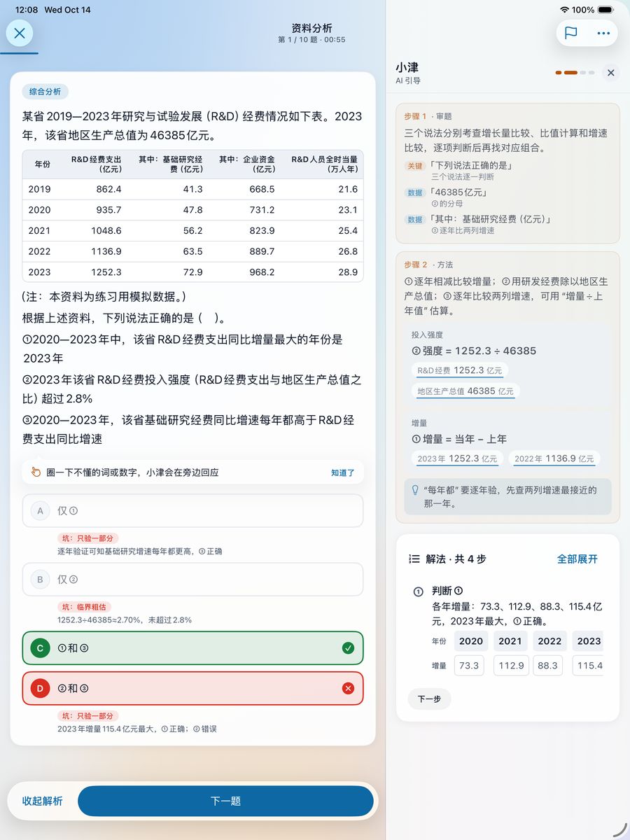The width and height of the screenshot is (630, 840).
Task: Click the lightbulb hint icon
Action: pos(415,491)
